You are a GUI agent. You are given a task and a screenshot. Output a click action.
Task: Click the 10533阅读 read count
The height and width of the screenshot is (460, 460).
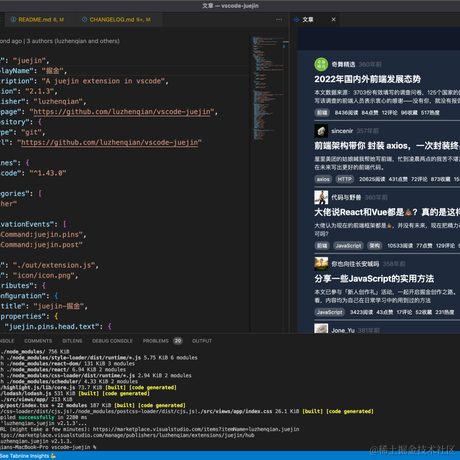click(400, 246)
